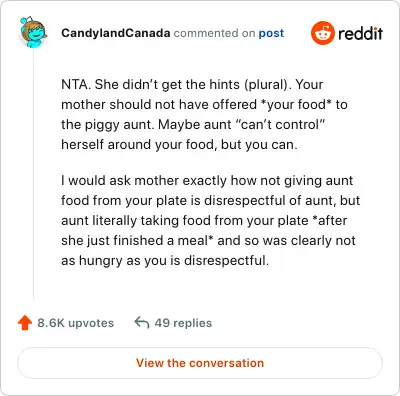This screenshot has width=400, height=396.
Task: Open the "49 replies" link
Action: pos(183,323)
